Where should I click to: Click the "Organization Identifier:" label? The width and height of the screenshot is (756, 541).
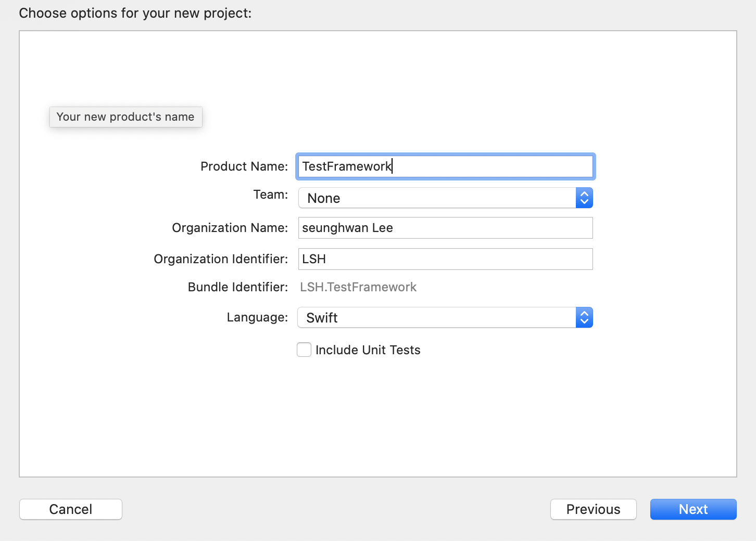(x=221, y=259)
